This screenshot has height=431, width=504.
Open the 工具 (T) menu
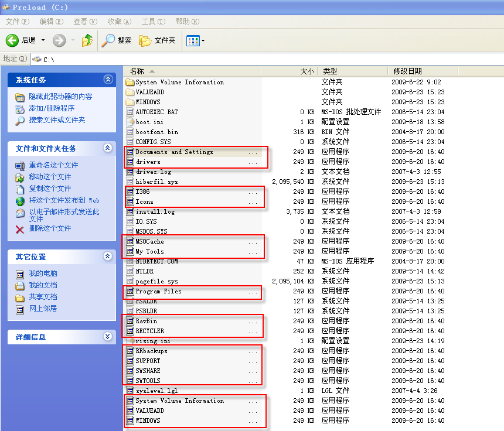154,22
